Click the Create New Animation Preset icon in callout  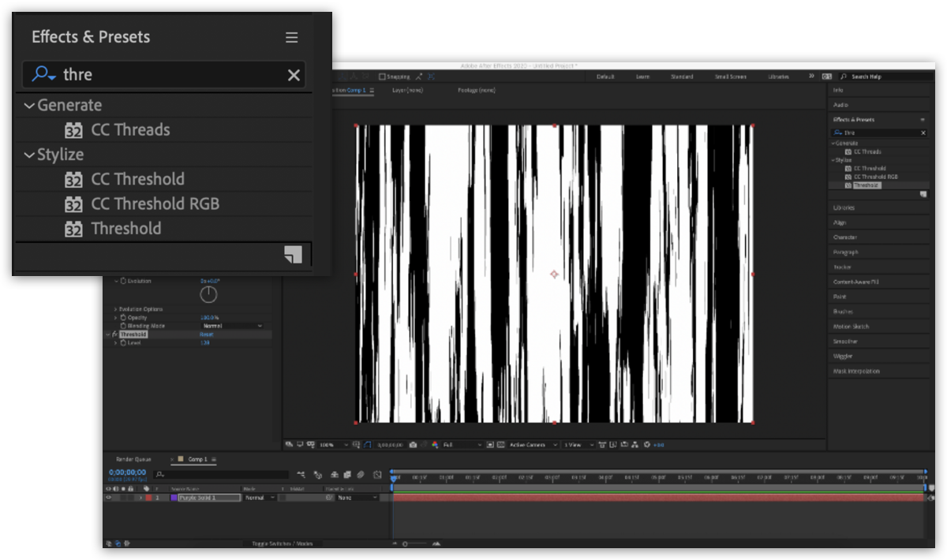click(293, 254)
